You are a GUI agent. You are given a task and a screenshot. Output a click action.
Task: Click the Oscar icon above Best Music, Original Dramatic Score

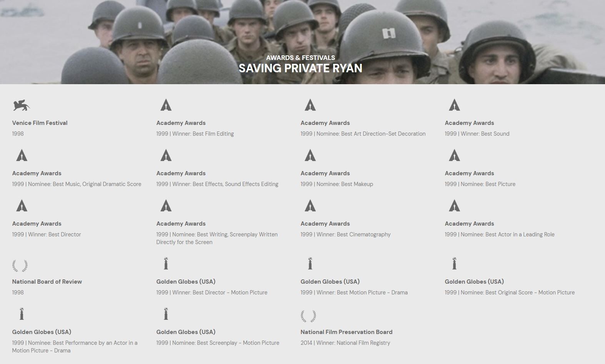(x=22, y=155)
